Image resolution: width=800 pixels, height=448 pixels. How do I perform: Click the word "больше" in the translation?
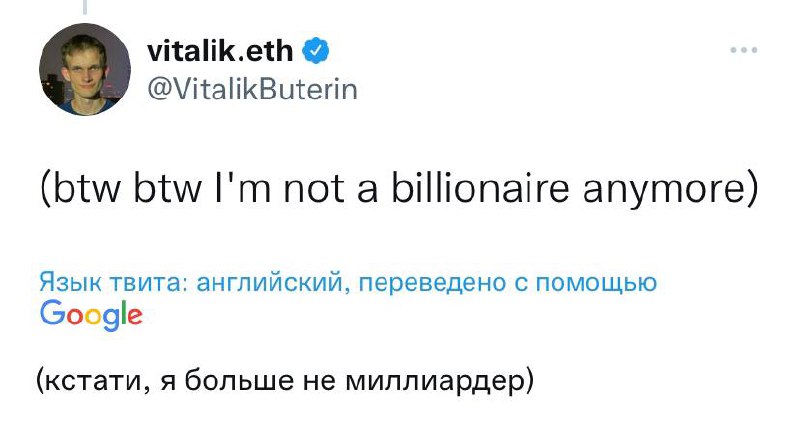[x=231, y=381]
